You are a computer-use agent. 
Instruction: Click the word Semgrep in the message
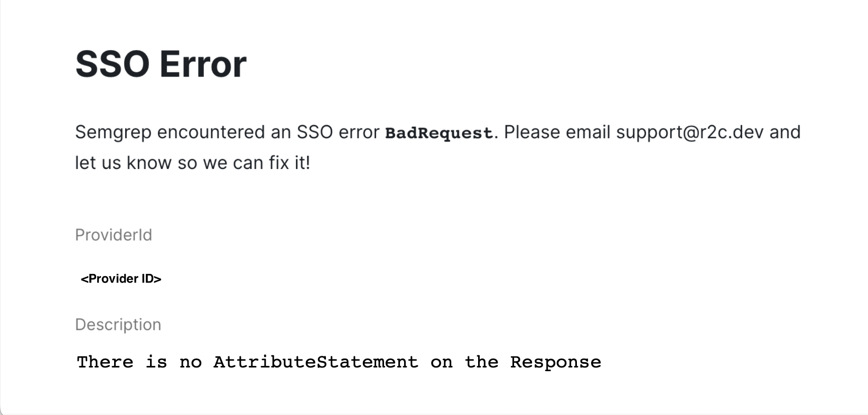pos(113,132)
